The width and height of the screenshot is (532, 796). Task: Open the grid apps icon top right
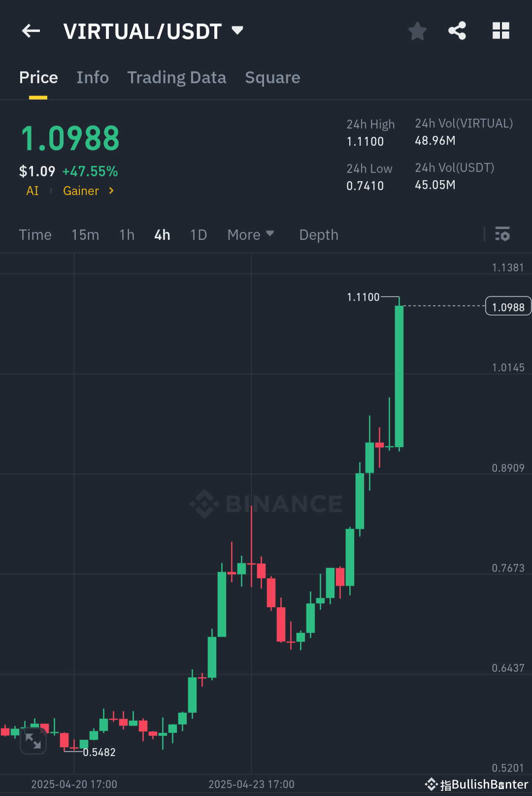pos(501,31)
